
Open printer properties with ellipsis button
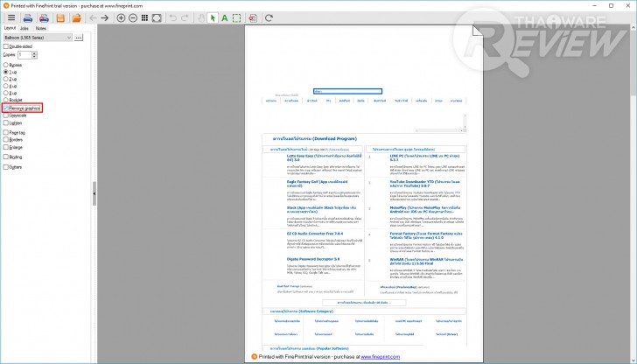point(79,38)
